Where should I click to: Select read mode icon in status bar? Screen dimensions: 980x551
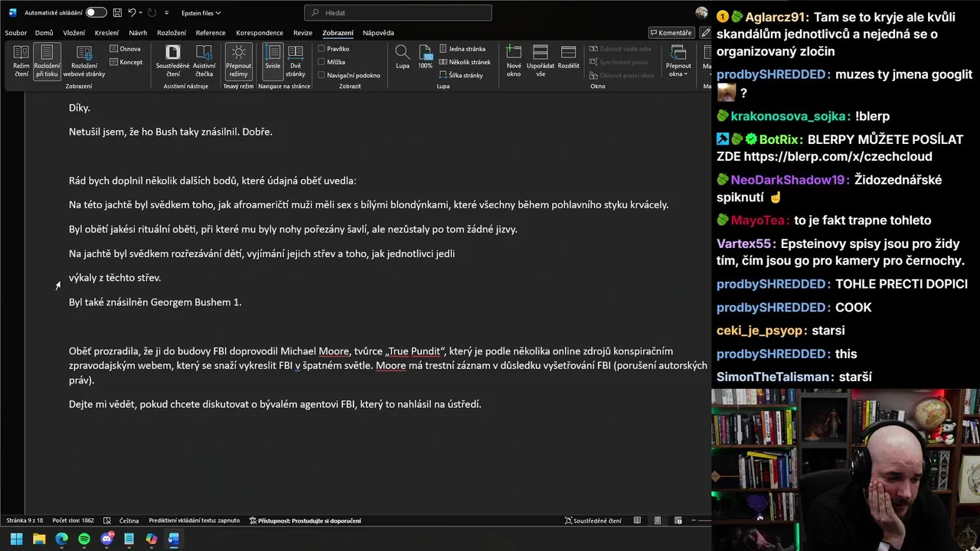(637, 520)
